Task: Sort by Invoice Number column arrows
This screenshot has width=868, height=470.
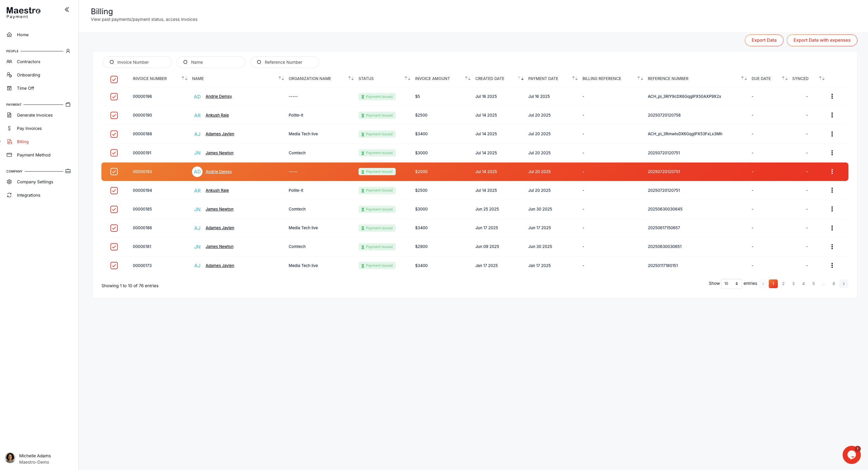Action: [184, 79]
